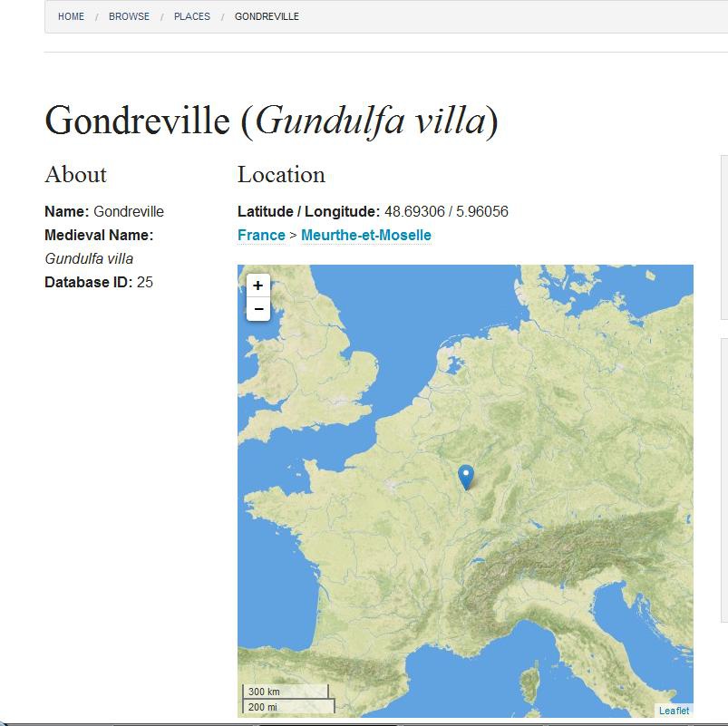Image resolution: width=728 pixels, height=726 pixels.
Task: Click the italic Gundulfa villa medieval name
Action: pos(89,259)
